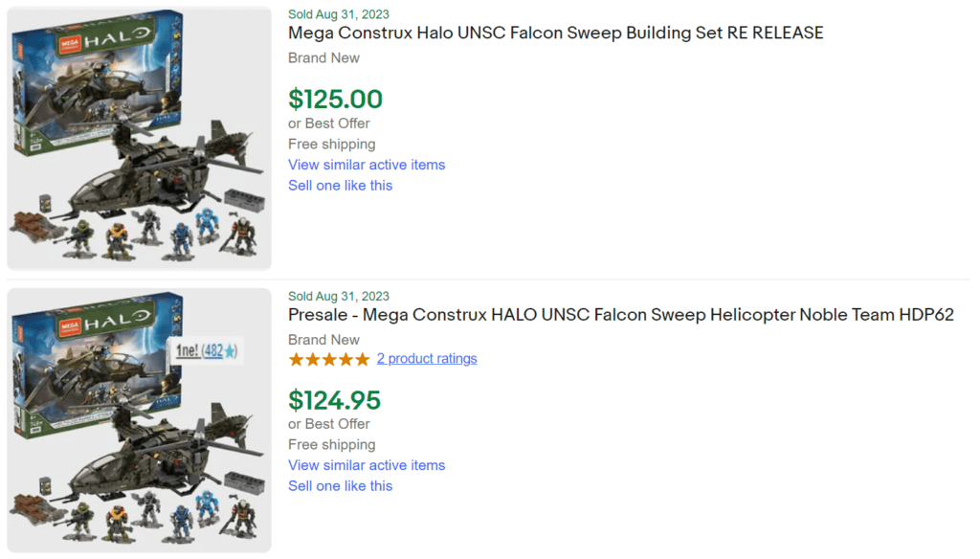Viewport: 980px width, 559px height.
Task: Click the blue seller feedback star icon
Action: (231, 351)
